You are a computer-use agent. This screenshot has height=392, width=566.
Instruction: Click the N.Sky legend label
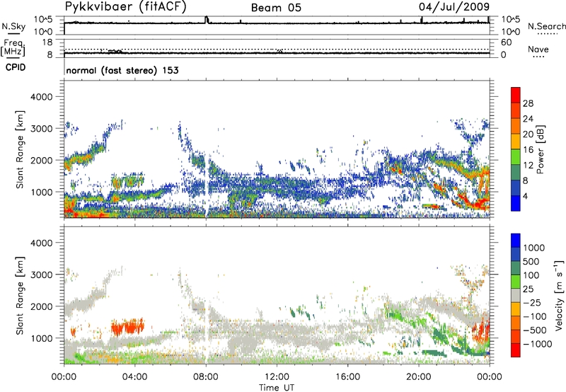pos(13,26)
